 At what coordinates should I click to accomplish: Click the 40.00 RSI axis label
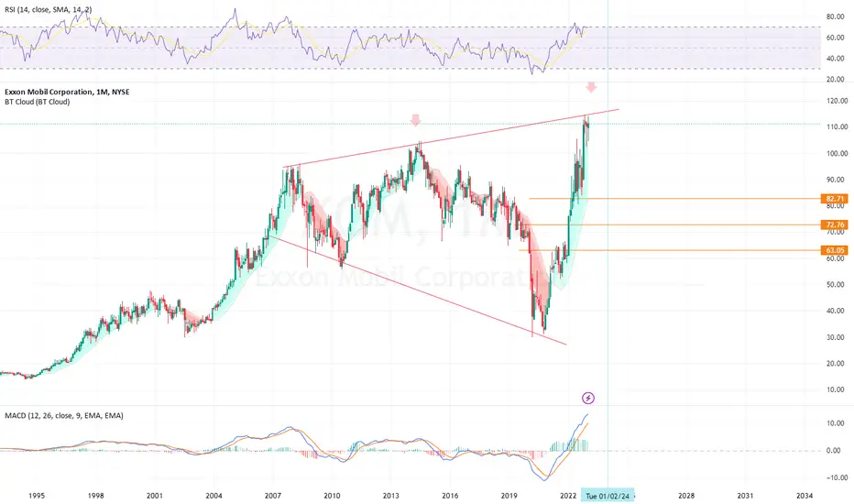836,59
